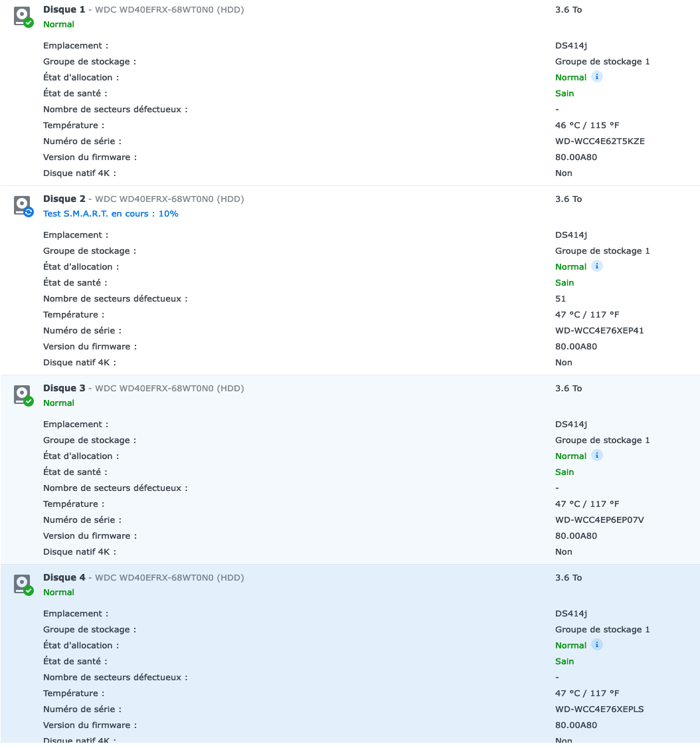The image size is (700, 748).
Task: Click Disque 1 temperature value
Action: click(x=587, y=126)
